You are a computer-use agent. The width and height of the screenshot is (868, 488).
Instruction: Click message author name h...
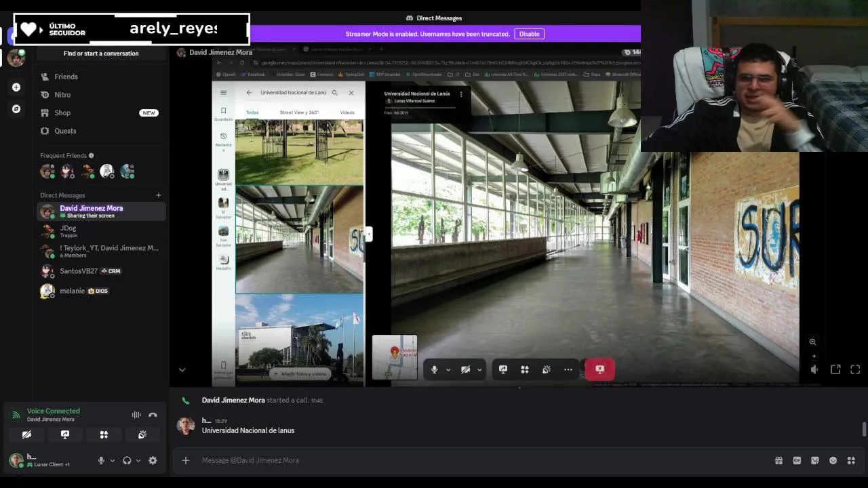[206, 421]
